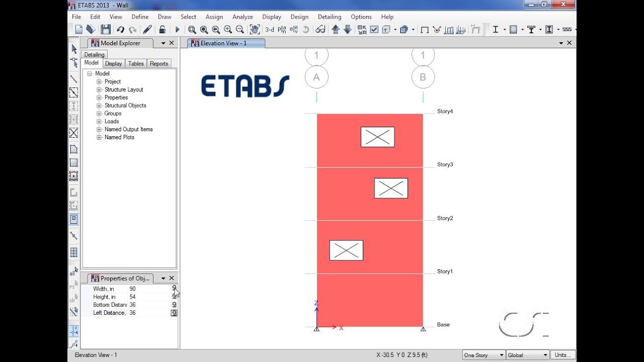The width and height of the screenshot is (644, 362).
Task: Open dropdown next to I-beam section icon
Action: 505,30
